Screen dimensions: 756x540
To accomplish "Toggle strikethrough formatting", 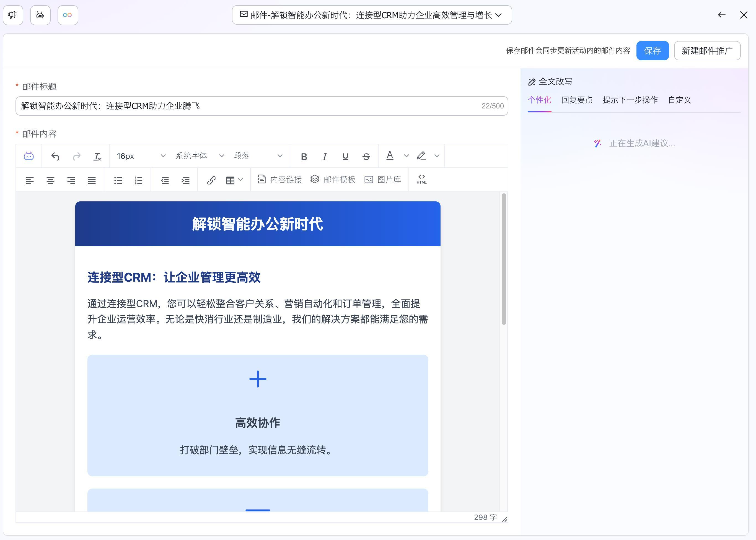I will tap(366, 156).
